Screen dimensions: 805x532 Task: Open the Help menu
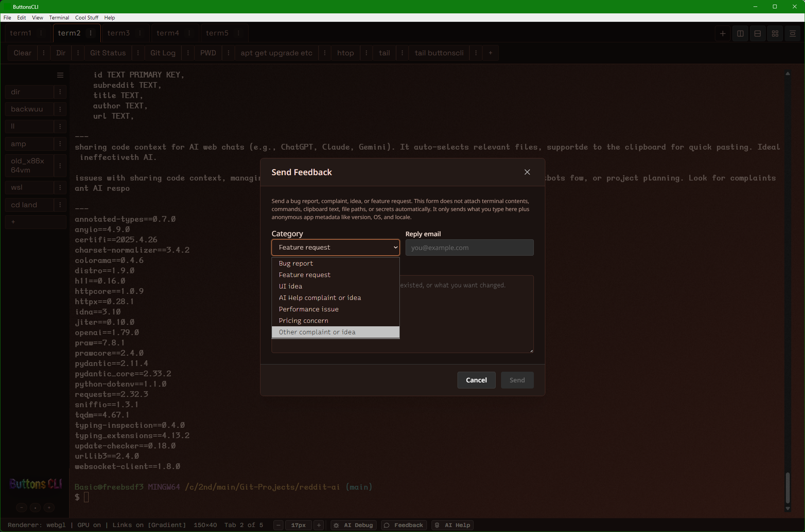click(x=110, y=18)
